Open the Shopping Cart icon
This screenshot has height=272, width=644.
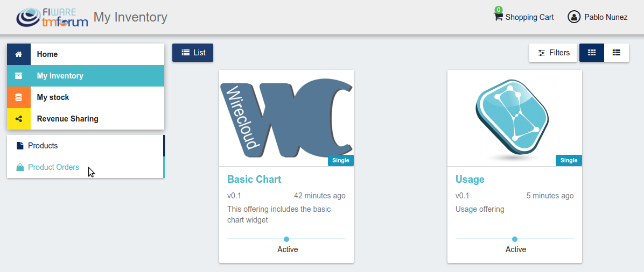coord(498,17)
